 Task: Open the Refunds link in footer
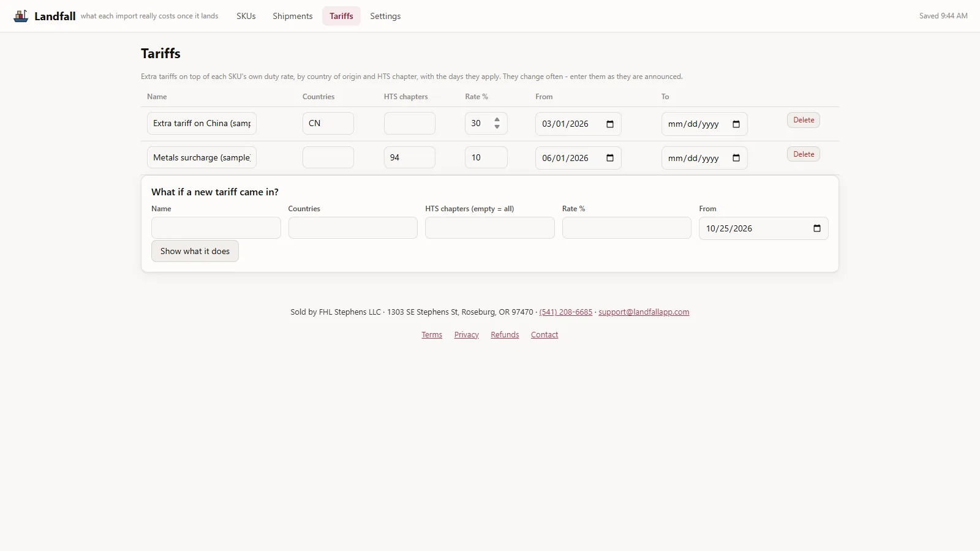(x=505, y=334)
